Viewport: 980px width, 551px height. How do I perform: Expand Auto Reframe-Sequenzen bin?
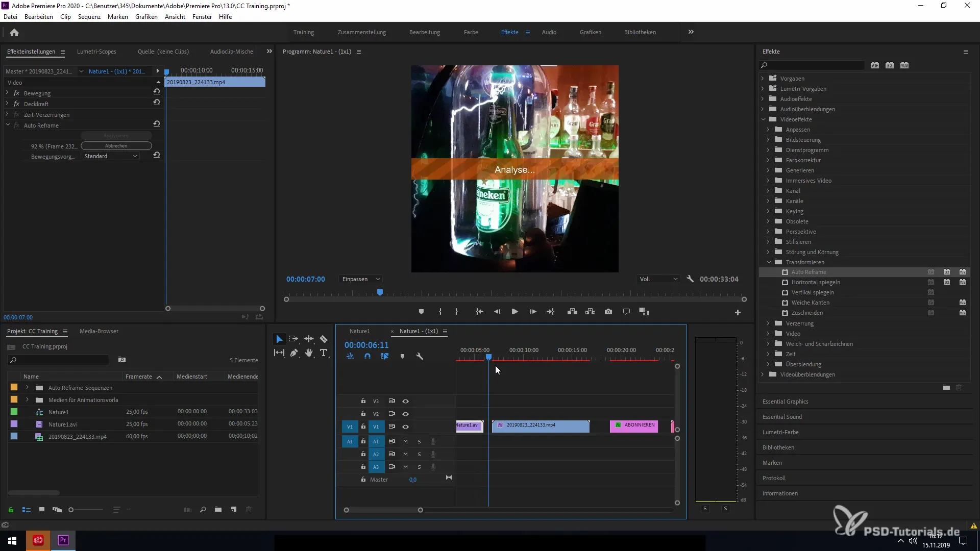pos(27,387)
